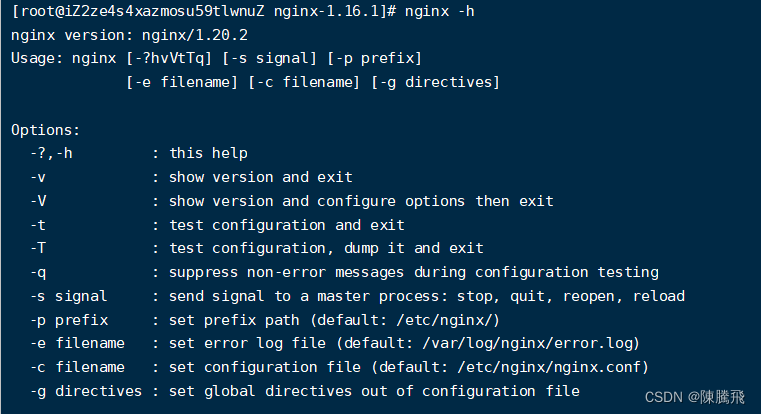761x414 pixels.
Task: Click the "-q" suppress messages option flag
Action: pos(37,272)
